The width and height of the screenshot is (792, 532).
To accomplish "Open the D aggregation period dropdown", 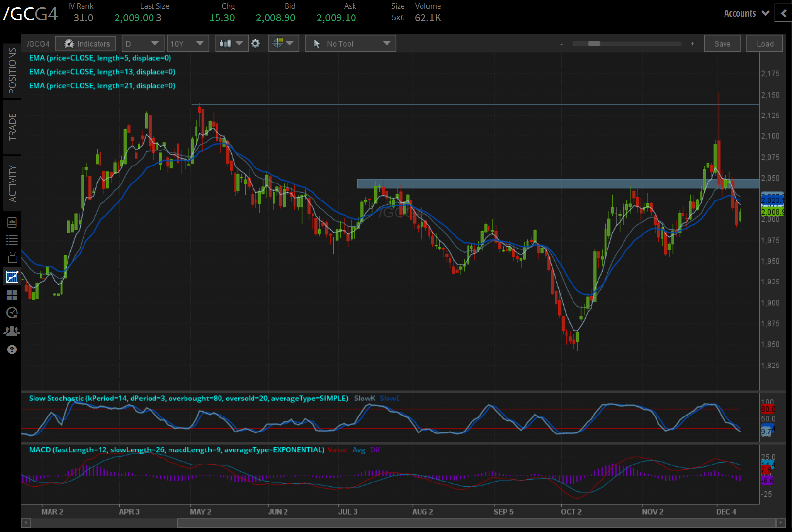I will click(x=142, y=43).
